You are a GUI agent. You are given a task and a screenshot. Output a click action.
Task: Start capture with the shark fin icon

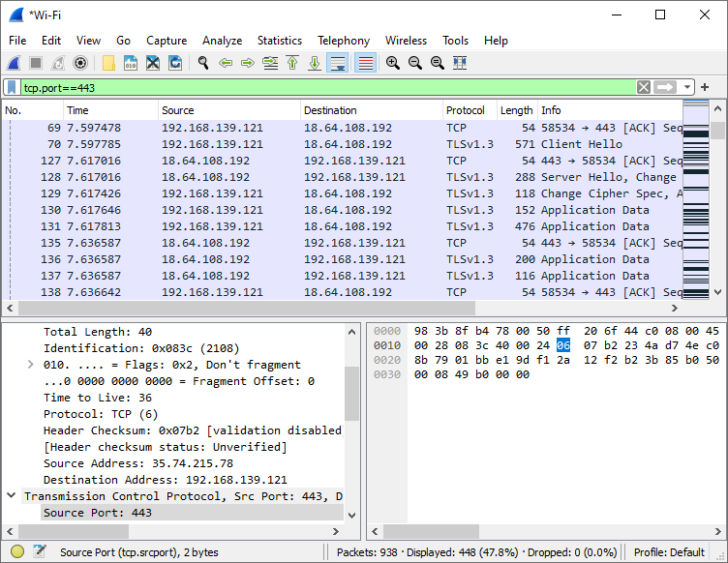(x=15, y=63)
